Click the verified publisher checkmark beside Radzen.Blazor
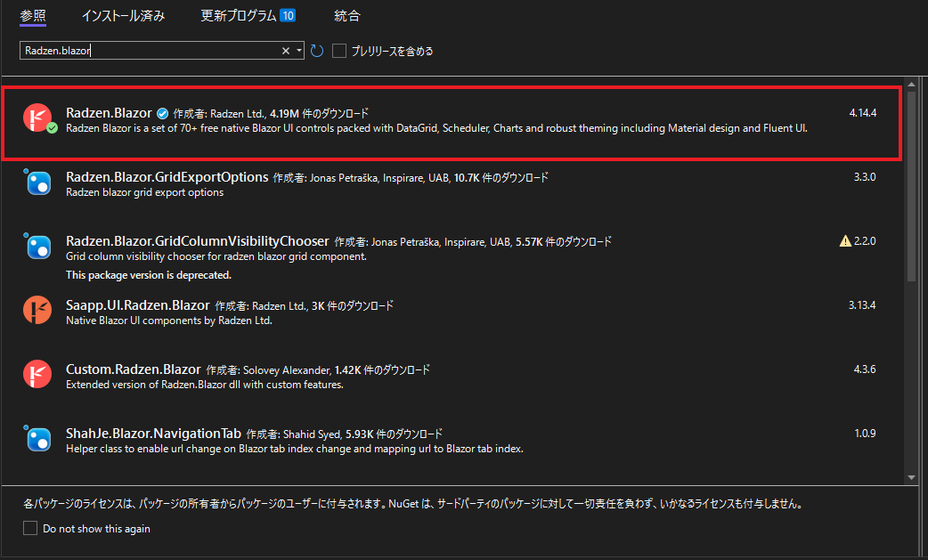The image size is (928, 560). click(162, 113)
